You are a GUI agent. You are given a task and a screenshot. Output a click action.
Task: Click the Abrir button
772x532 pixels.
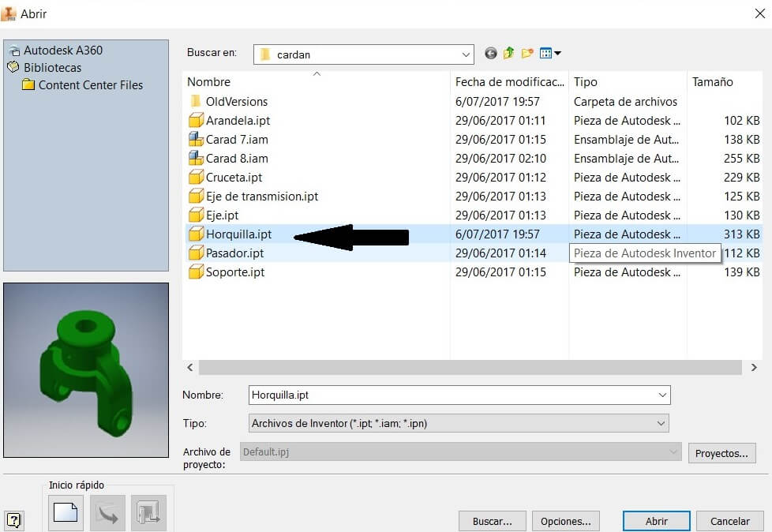pos(656,521)
